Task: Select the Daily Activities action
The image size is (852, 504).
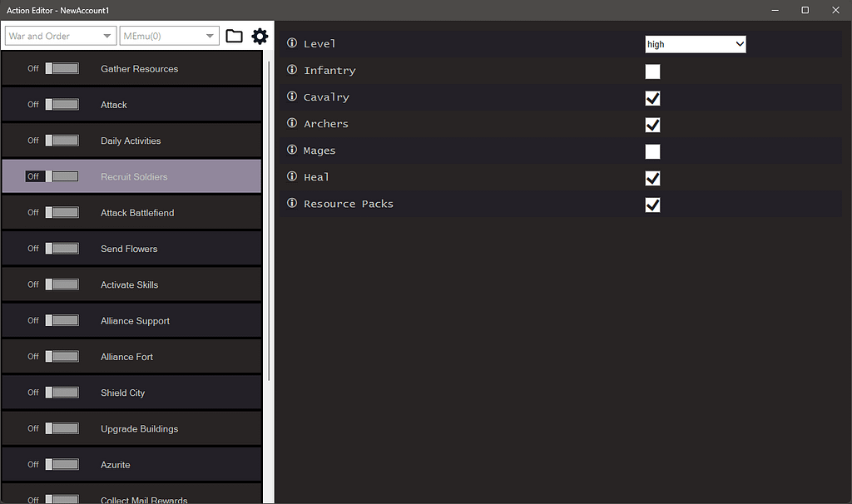Action: (131, 140)
